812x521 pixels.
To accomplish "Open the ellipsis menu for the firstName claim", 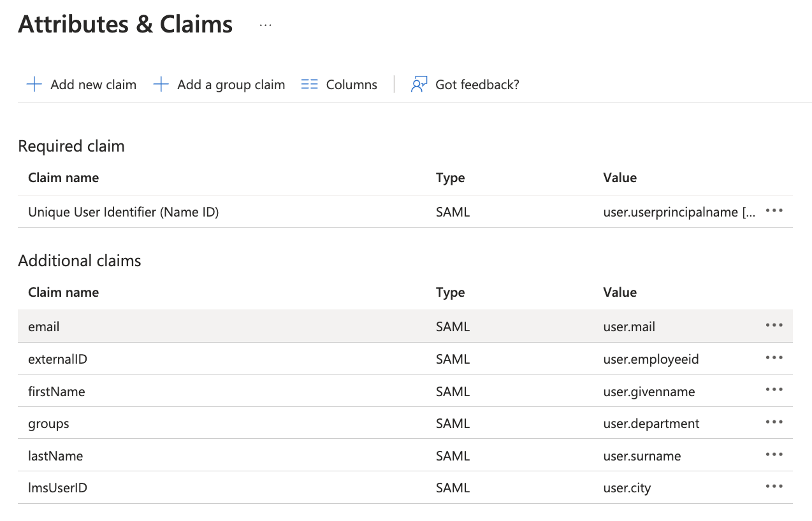I will coord(774,390).
